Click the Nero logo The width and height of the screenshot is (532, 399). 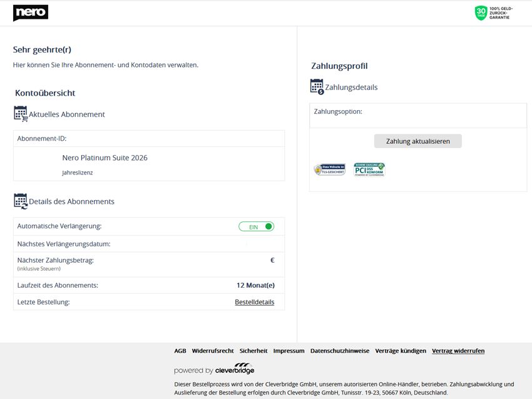point(31,13)
